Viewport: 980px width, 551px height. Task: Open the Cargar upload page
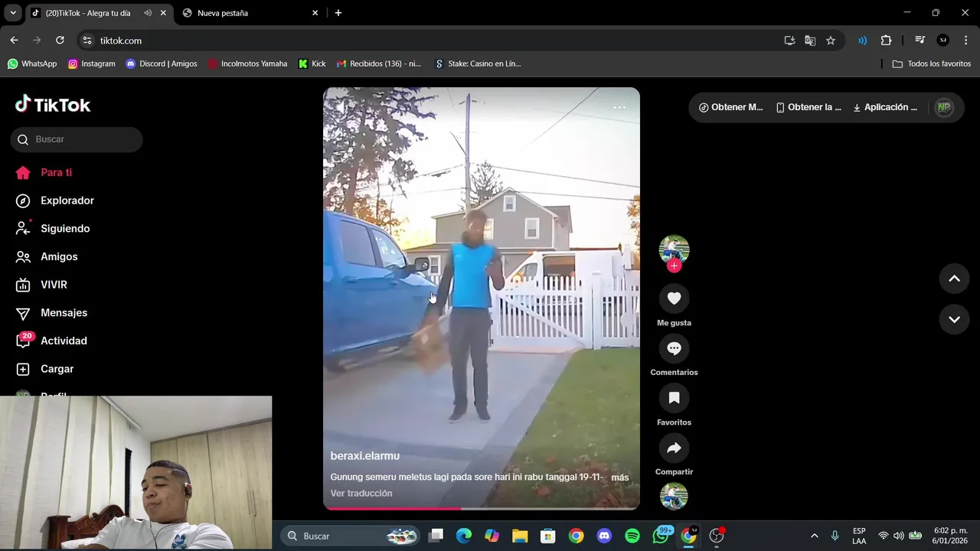pos(45,369)
